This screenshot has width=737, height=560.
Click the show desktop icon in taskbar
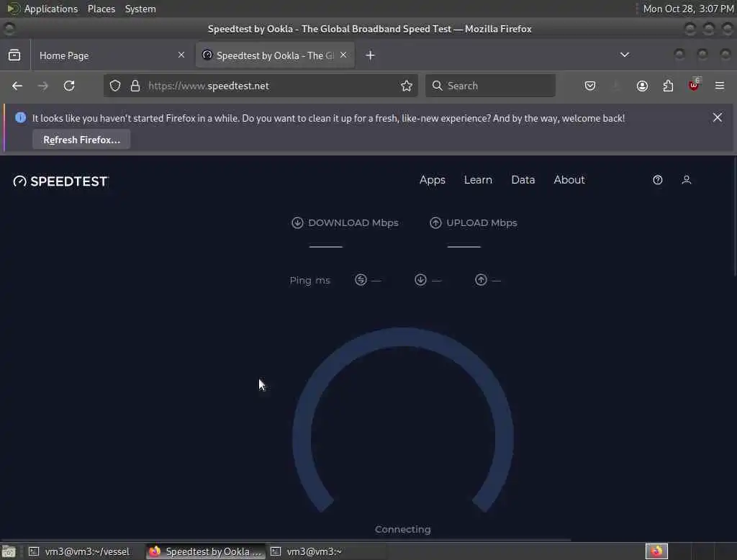(9, 551)
